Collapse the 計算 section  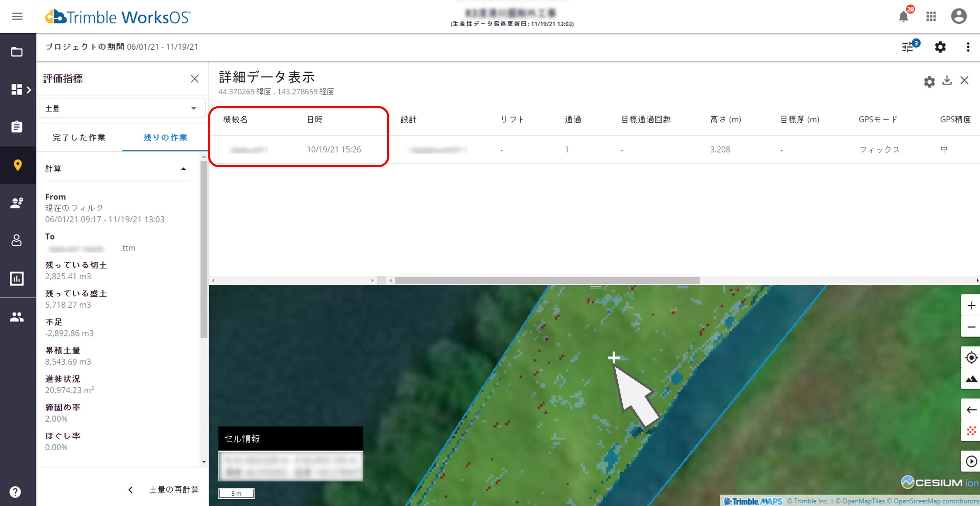click(x=183, y=169)
